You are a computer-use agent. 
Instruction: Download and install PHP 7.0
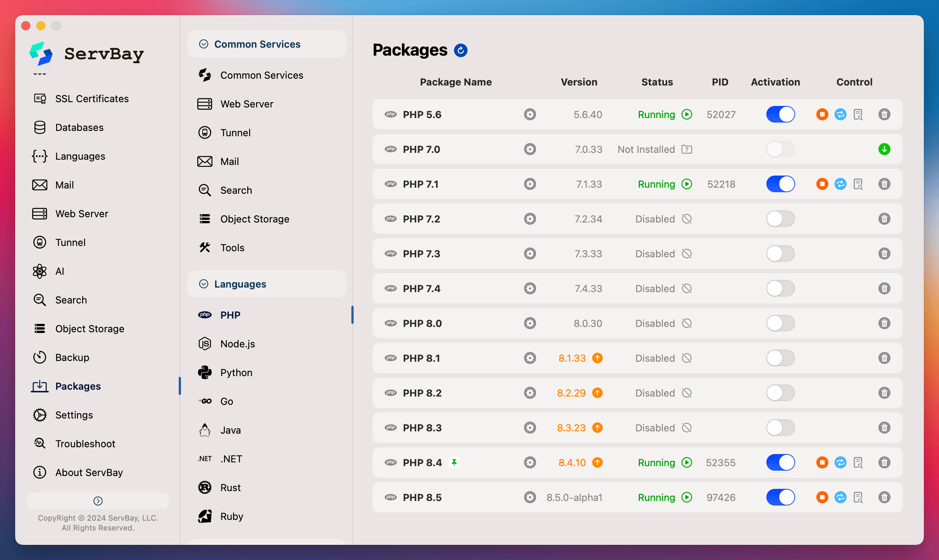[x=884, y=149]
